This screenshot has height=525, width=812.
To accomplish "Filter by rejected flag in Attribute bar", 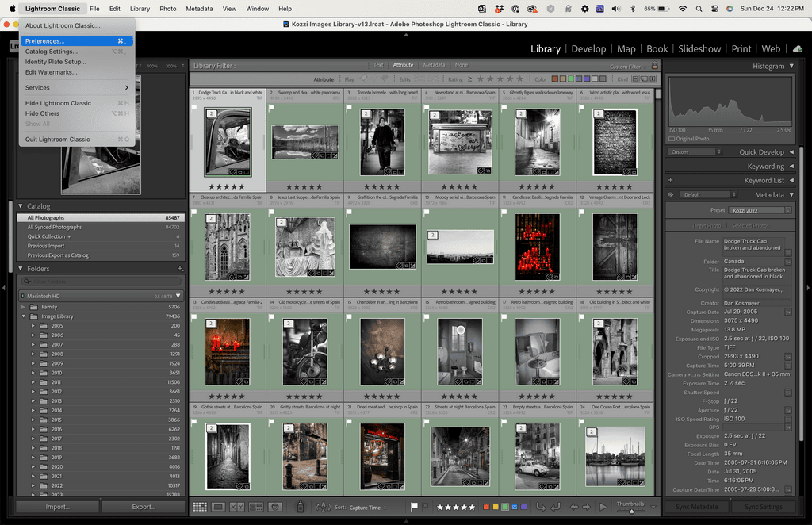I will point(385,79).
